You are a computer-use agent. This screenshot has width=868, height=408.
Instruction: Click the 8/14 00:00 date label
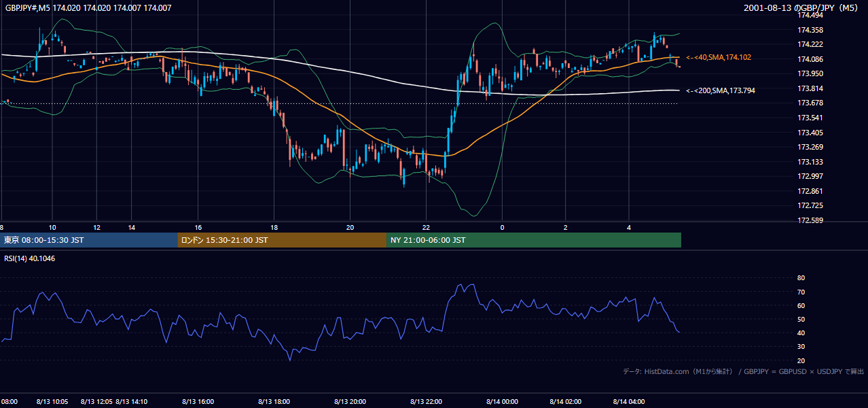pos(502,402)
